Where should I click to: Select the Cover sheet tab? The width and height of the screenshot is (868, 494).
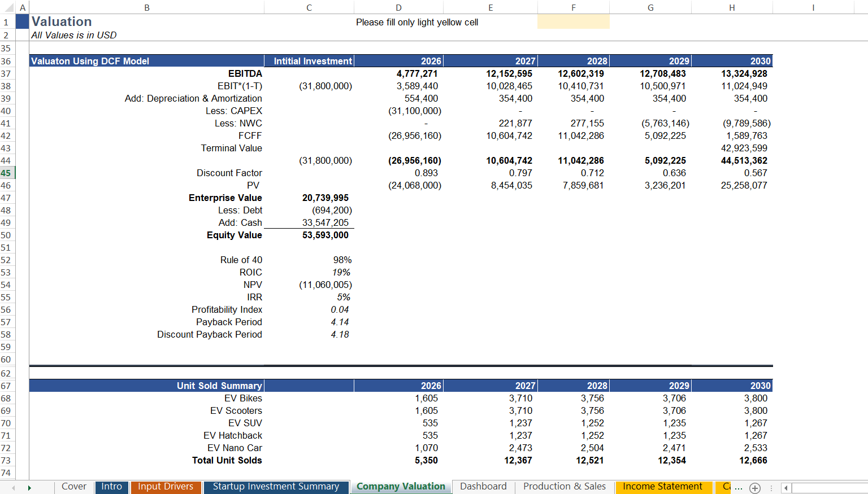click(73, 486)
